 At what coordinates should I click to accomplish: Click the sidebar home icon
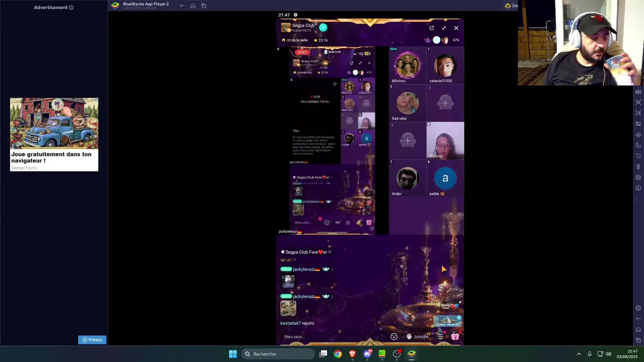(x=638, y=330)
